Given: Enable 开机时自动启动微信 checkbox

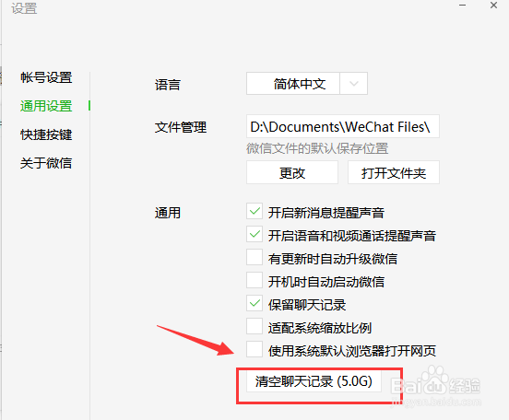Looking at the screenshot, I should [x=254, y=281].
